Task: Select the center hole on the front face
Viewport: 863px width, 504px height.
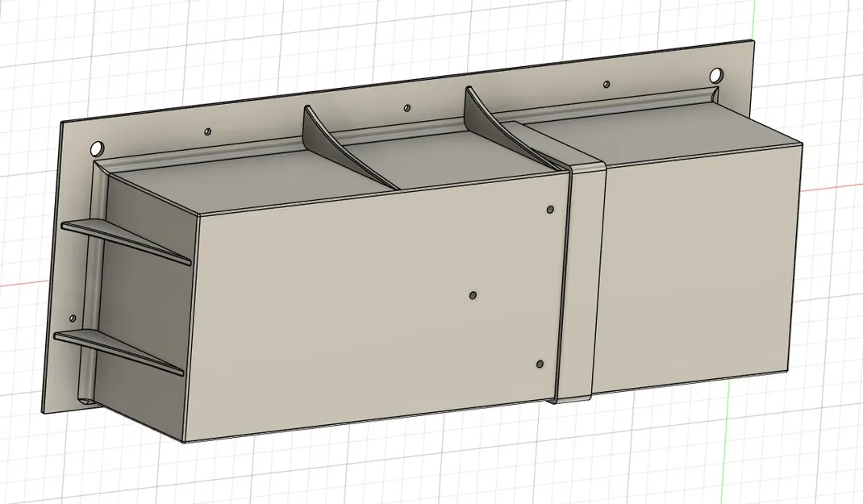Action: [473, 295]
